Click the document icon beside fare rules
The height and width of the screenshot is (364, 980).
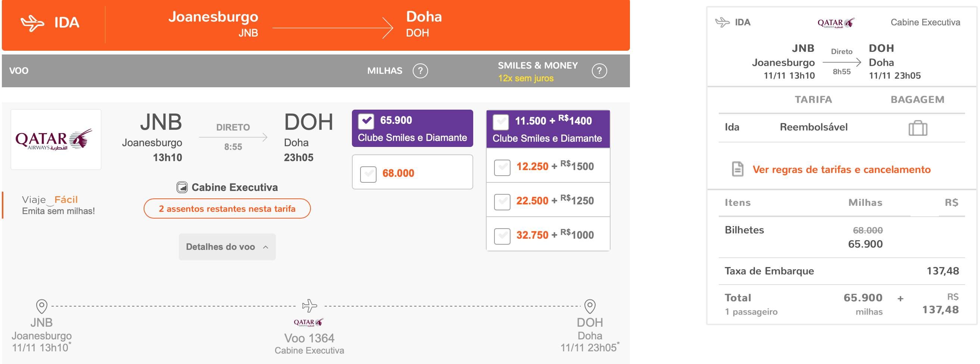pos(738,169)
